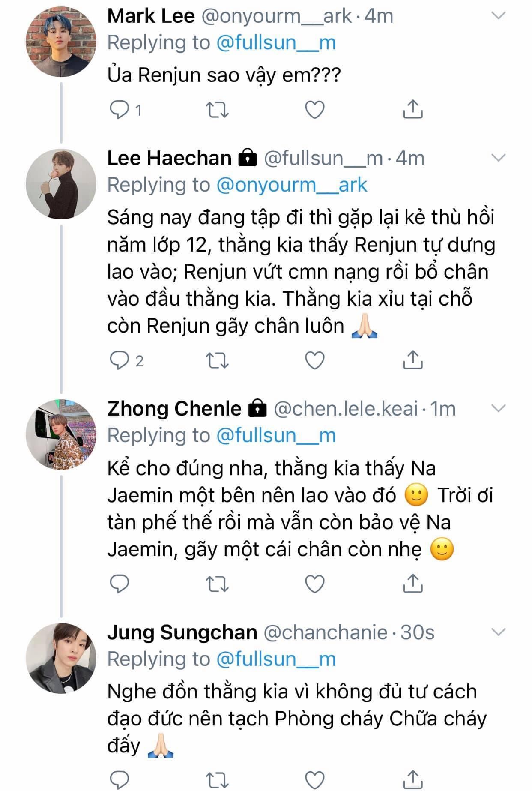The width and height of the screenshot is (532, 791).
Task: Like Lee Haechan's tweet about Renjun
Action: (x=314, y=361)
